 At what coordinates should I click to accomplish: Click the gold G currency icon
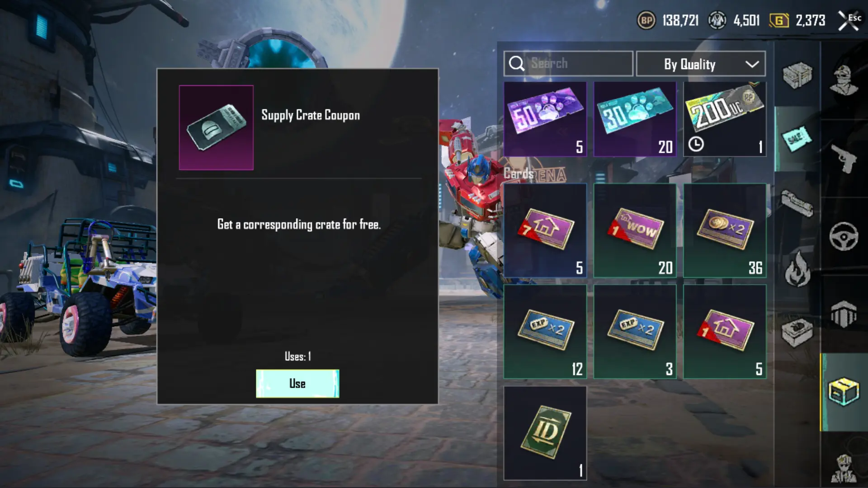779,20
